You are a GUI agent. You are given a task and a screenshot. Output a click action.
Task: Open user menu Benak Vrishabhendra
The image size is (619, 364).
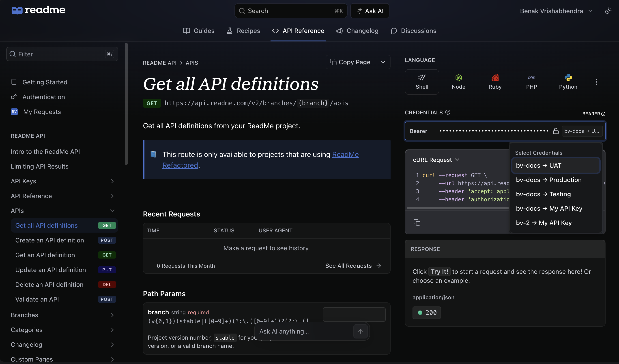tap(556, 11)
